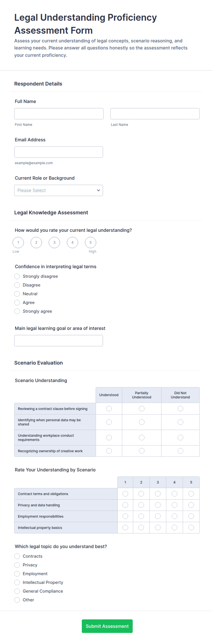Click the First Name input field
Screen dimensions: 212x644
[x=59, y=114]
